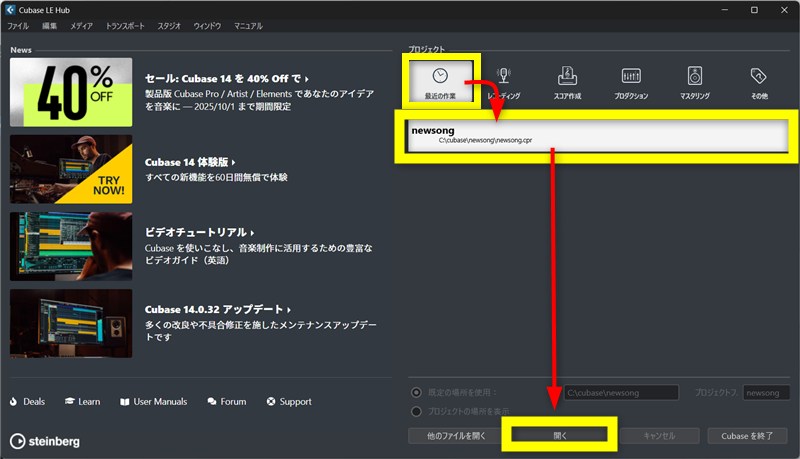This screenshot has width=800, height=459.
Task: Open the Forum link
Action: pos(233,402)
